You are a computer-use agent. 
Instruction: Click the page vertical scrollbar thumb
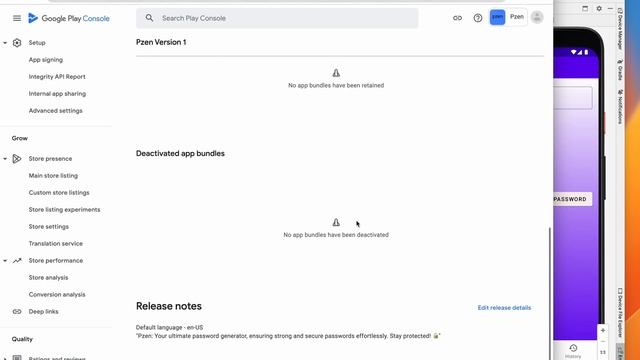(550, 293)
